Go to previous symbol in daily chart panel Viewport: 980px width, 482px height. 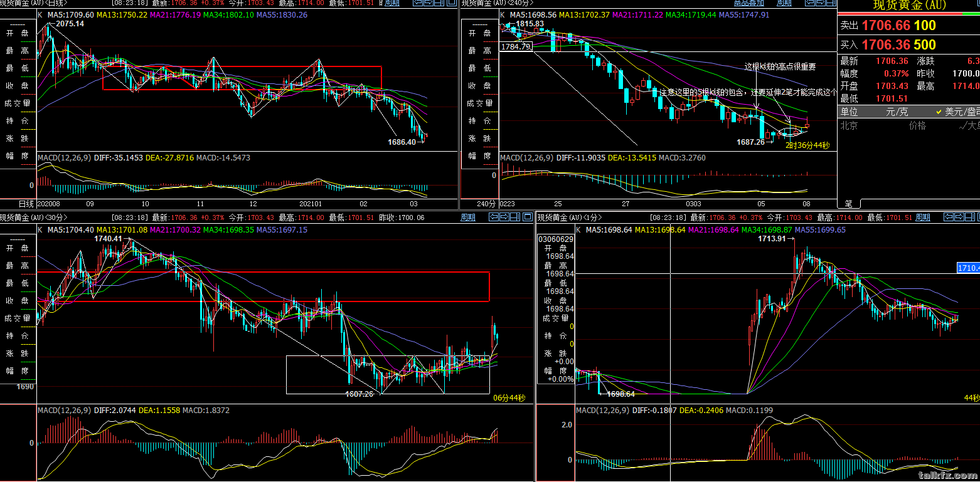tap(417, 3)
